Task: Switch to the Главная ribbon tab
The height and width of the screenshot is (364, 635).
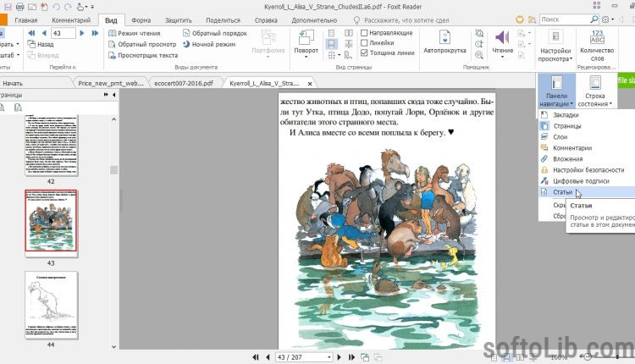Action: [26, 19]
